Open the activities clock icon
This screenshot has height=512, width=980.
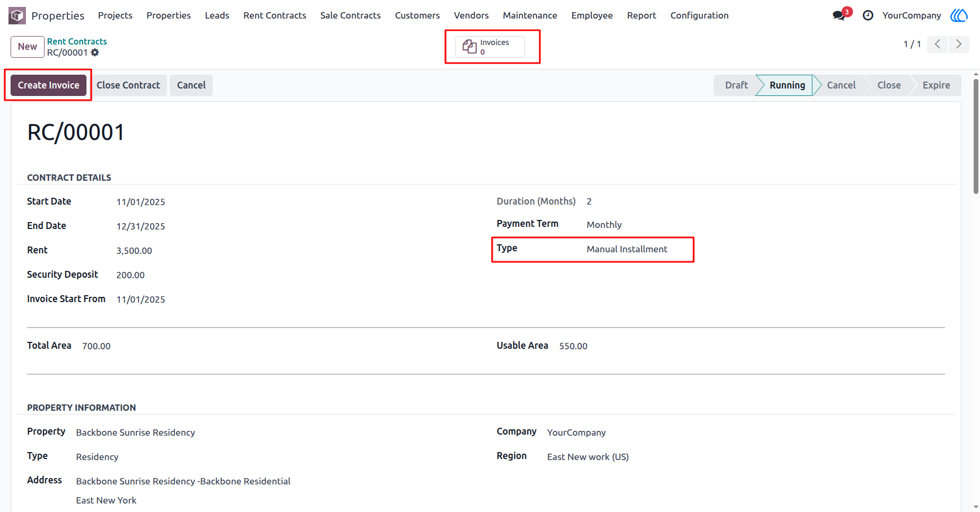tap(868, 15)
